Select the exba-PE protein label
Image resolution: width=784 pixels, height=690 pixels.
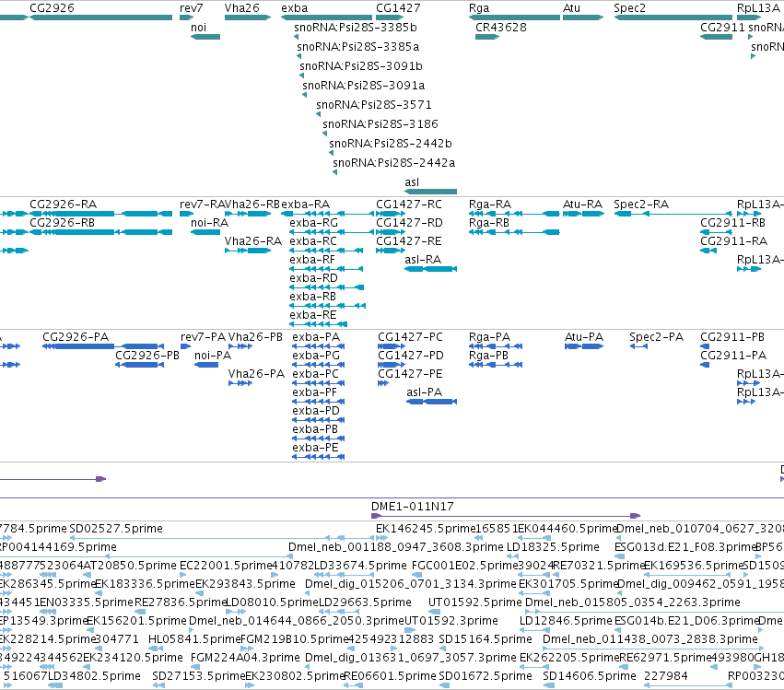pos(315,448)
